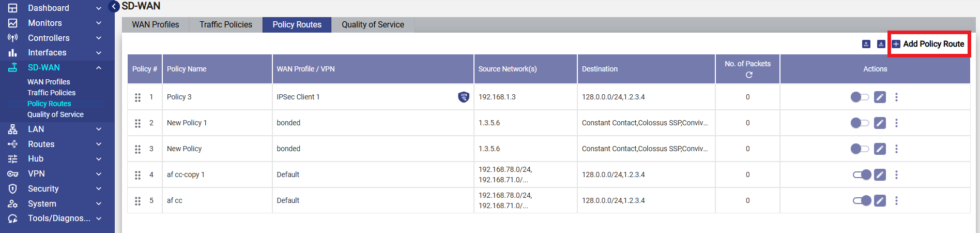Screen dimensions: 980x233
Task: Disable the af cc-copy 1 toggle
Action: point(862,174)
